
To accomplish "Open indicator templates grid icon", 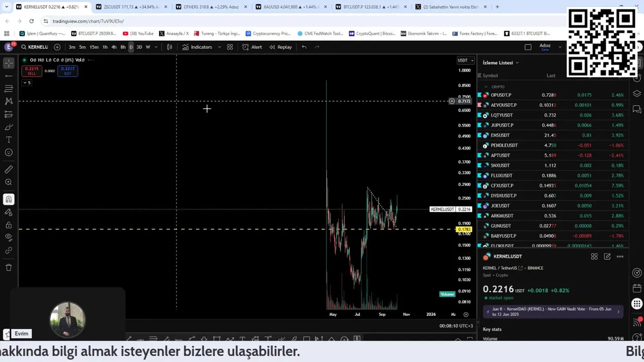I will coord(230,47).
